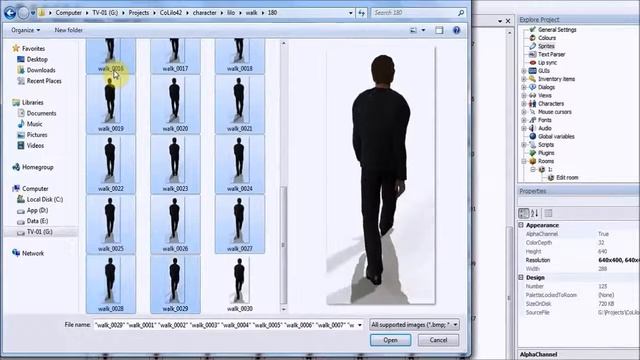Open the change-view dropdown arrow
The image size is (640, 360).
423,30
